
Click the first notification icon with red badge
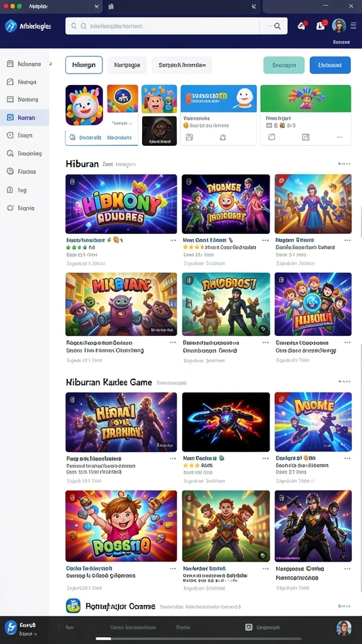click(x=302, y=25)
